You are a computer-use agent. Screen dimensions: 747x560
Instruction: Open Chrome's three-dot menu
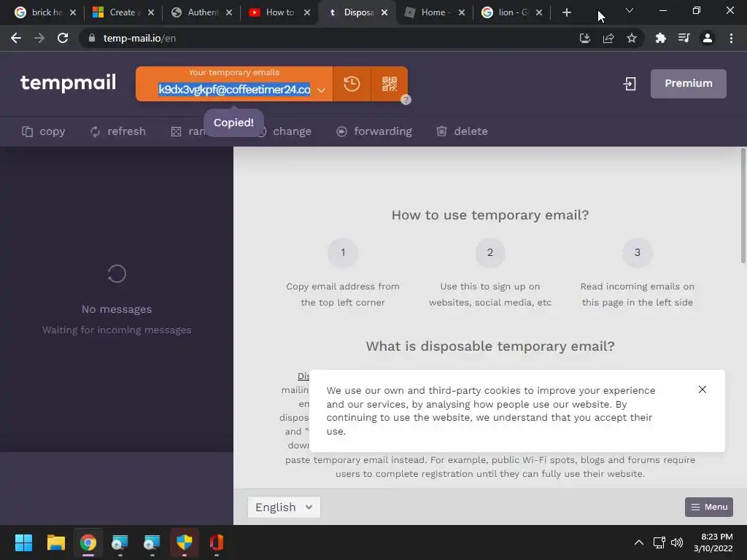731,38
